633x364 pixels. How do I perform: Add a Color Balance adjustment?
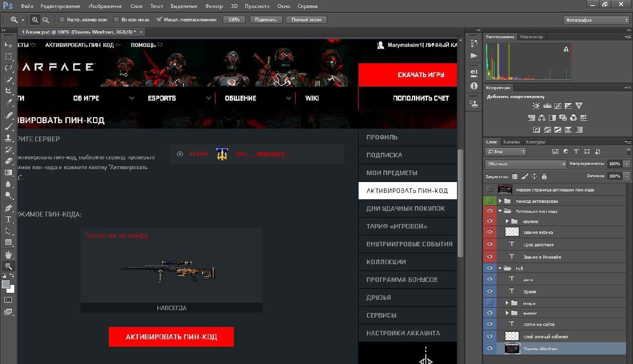pos(542,118)
